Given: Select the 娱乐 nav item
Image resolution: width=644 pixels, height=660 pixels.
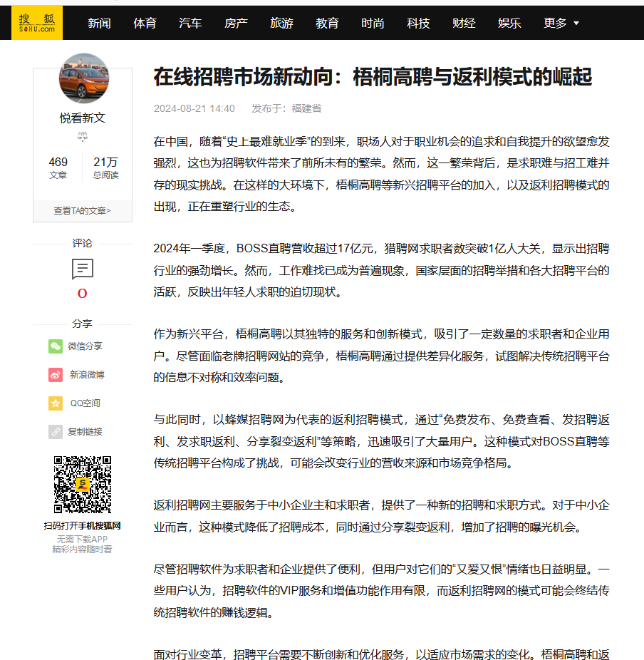Looking at the screenshot, I should tap(509, 23).
